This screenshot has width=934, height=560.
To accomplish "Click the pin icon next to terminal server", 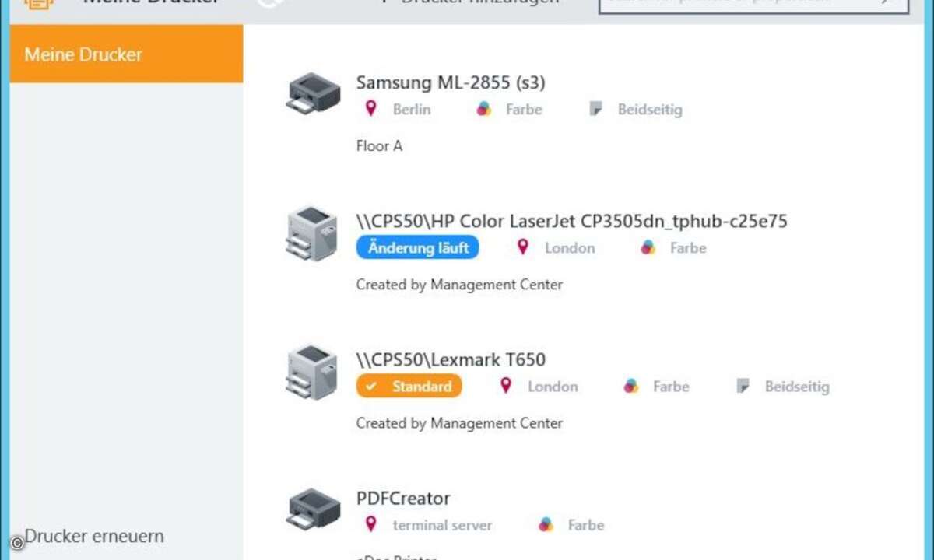I will [x=371, y=524].
